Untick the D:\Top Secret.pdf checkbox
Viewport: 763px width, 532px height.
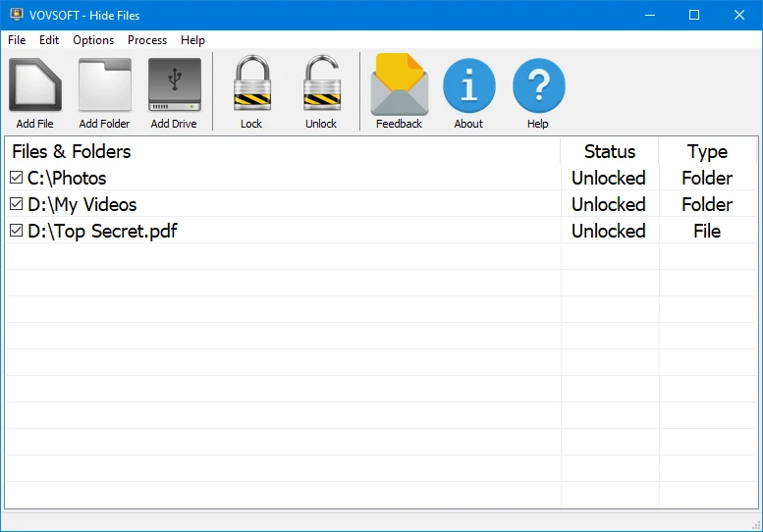pyautogui.click(x=16, y=231)
